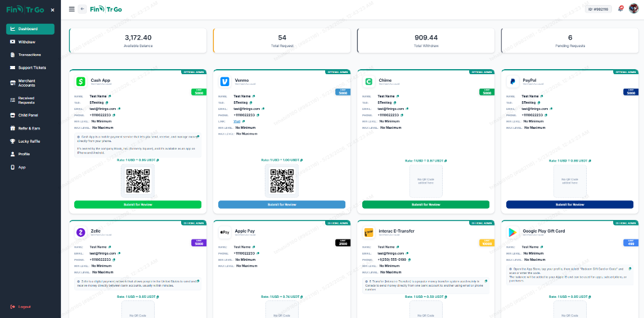Click the Venmo QR code
The image size is (644, 318).
[x=282, y=181]
